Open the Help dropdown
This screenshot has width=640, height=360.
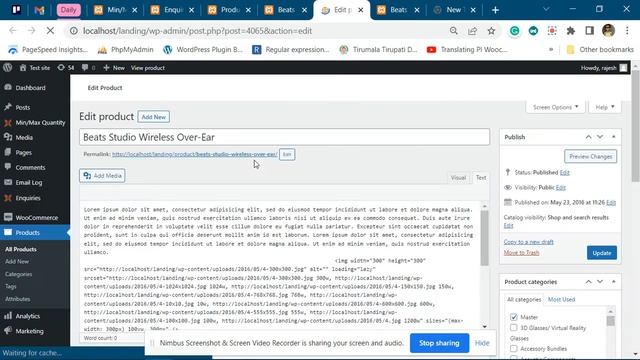coord(605,107)
